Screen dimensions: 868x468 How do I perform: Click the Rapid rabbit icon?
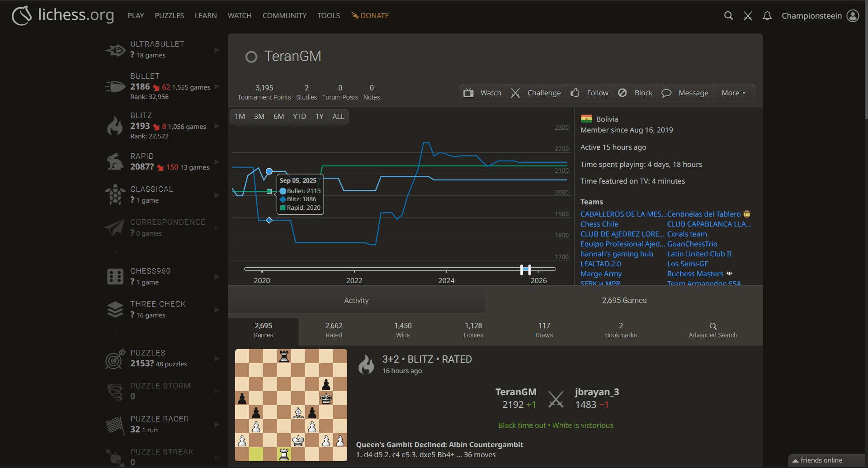115,161
